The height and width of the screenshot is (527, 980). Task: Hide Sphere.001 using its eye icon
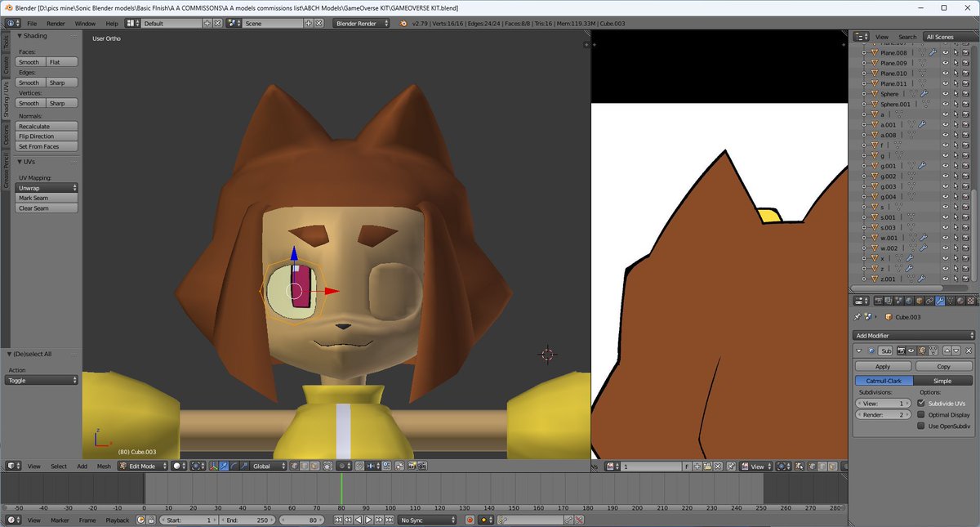[945, 104]
